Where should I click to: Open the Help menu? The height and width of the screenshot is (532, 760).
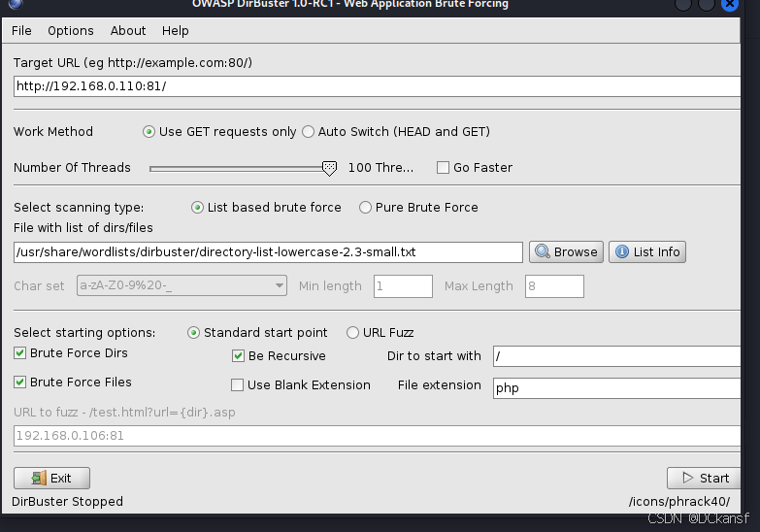pos(175,30)
